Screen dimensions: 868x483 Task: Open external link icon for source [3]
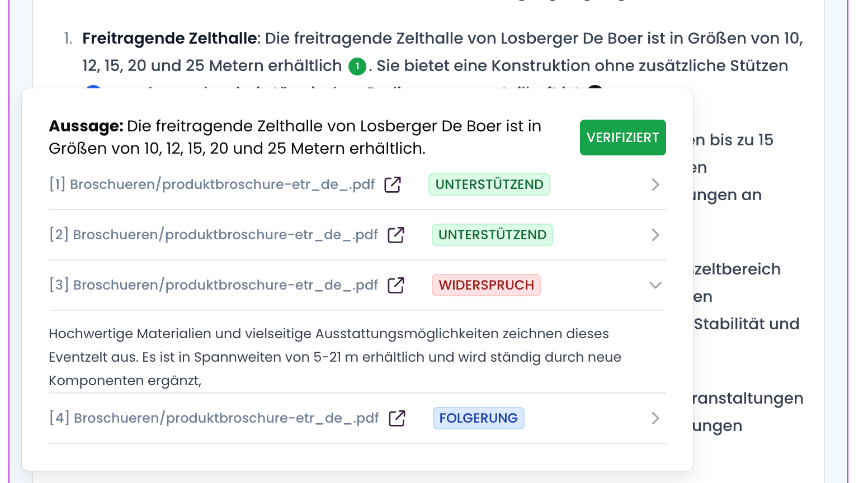[396, 285]
